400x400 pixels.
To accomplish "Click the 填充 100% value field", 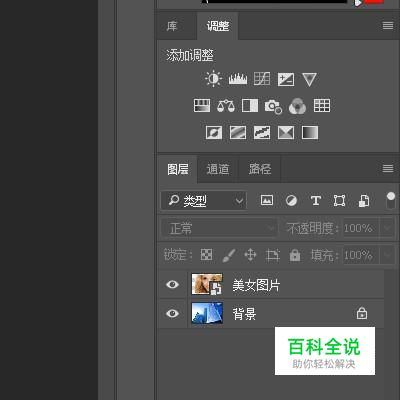I will 361,255.
